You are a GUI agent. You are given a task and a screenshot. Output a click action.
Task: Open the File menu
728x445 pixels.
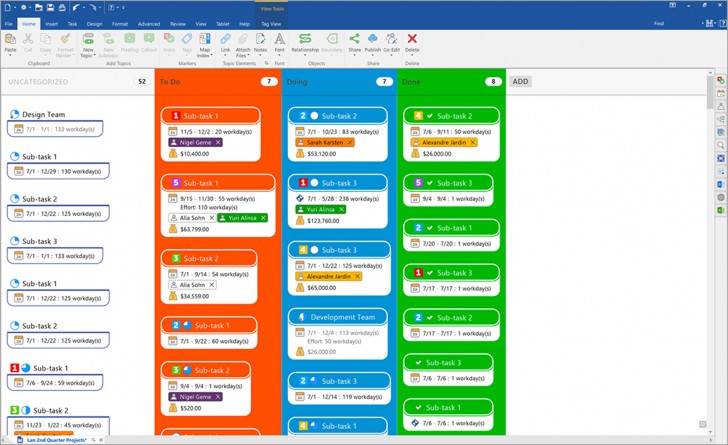coord(9,24)
